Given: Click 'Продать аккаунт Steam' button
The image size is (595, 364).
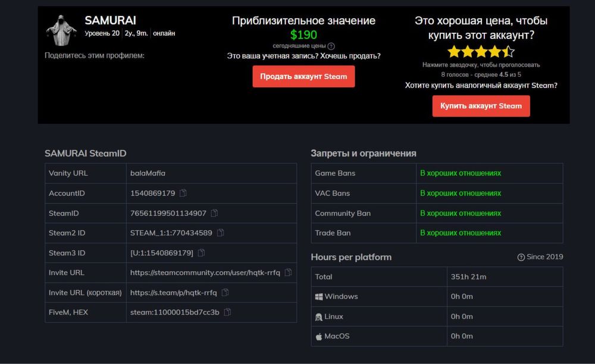Looking at the screenshot, I should tap(303, 76).
